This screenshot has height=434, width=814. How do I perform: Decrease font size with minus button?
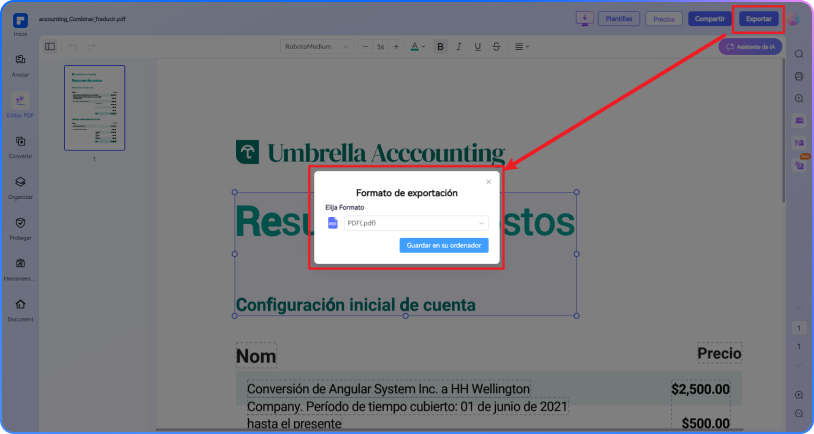point(365,47)
